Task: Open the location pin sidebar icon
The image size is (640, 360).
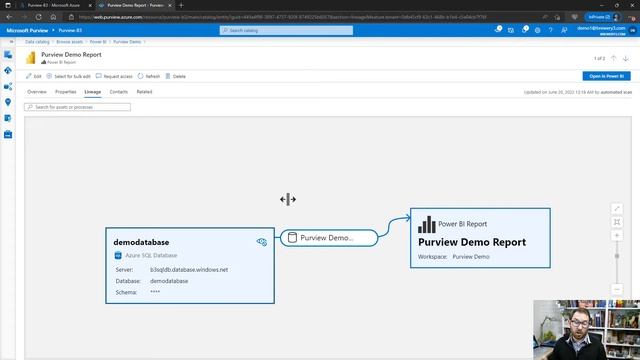Action: [8, 102]
